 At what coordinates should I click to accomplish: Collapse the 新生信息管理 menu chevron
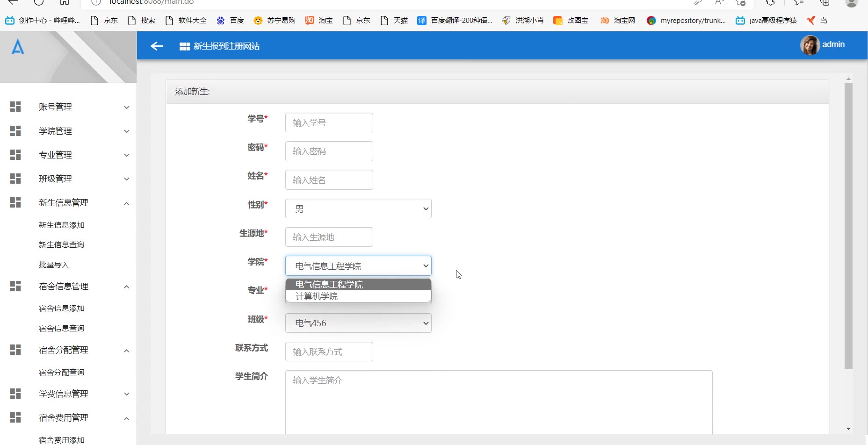(127, 203)
